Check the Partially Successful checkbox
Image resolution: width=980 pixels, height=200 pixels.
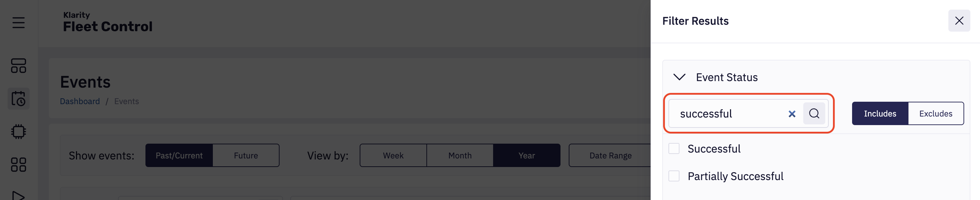674,176
